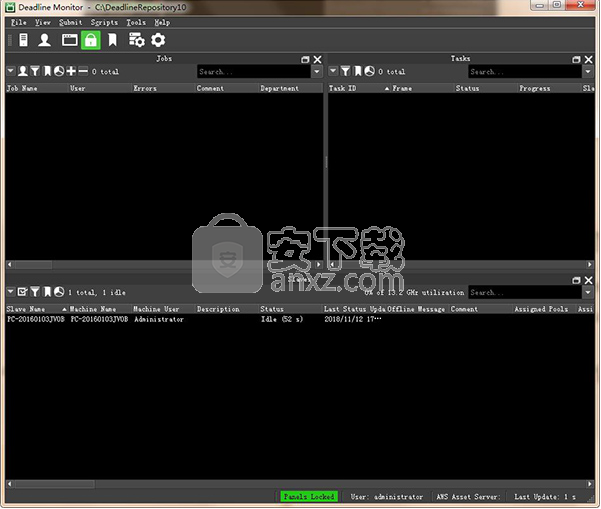
Task: Click Last Update text in status bar
Action: (x=545, y=497)
